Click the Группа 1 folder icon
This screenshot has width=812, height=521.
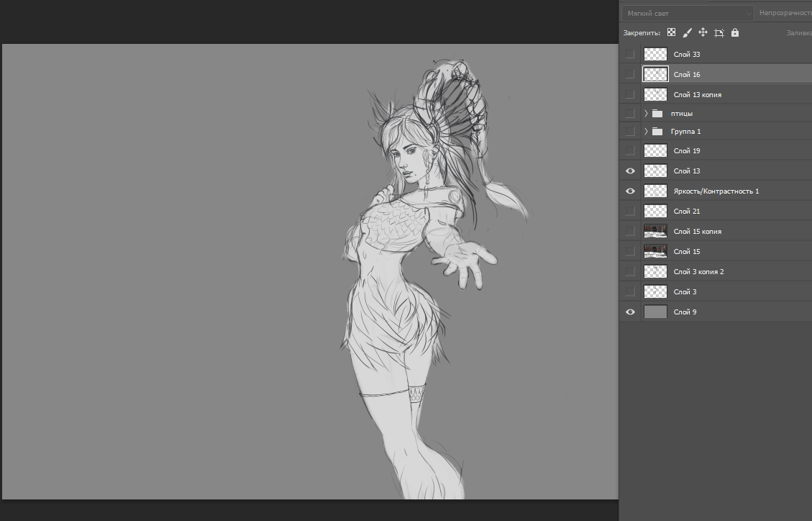click(x=657, y=132)
